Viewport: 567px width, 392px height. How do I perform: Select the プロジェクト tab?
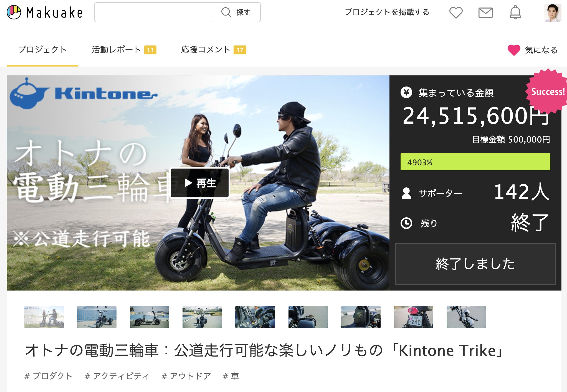[x=42, y=50]
